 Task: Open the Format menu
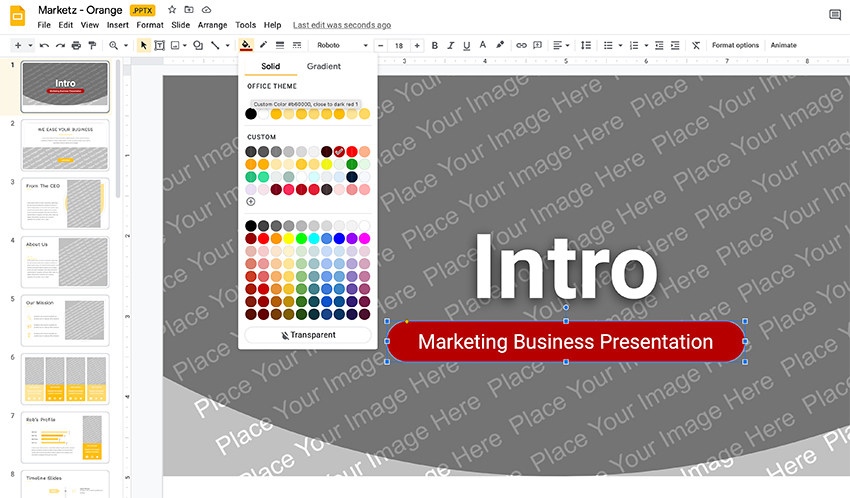click(x=150, y=25)
